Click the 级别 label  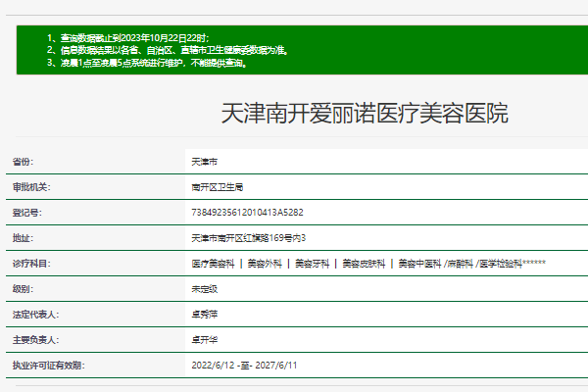(x=23, y=289)
